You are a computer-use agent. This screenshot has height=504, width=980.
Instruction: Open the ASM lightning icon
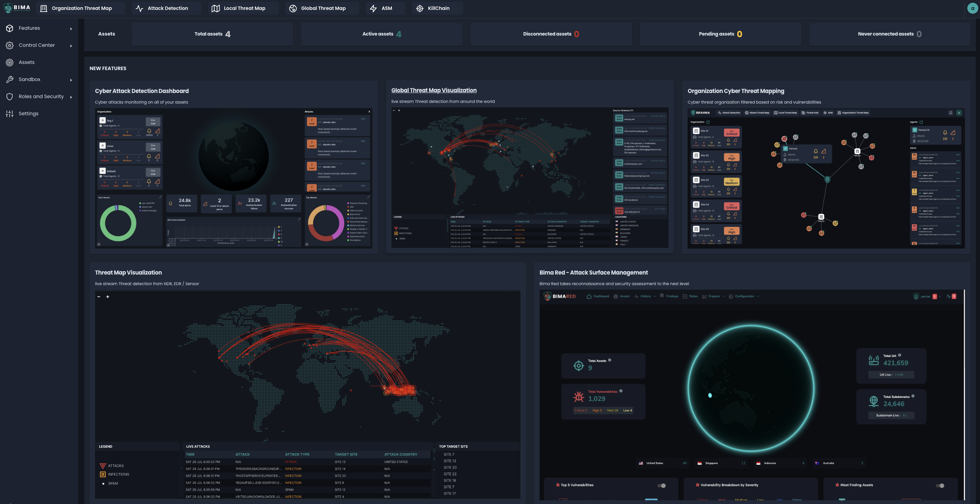coord(373,8)
